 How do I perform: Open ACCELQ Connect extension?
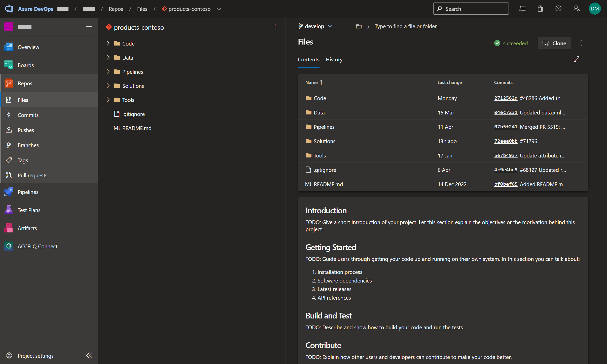(37, 246)
